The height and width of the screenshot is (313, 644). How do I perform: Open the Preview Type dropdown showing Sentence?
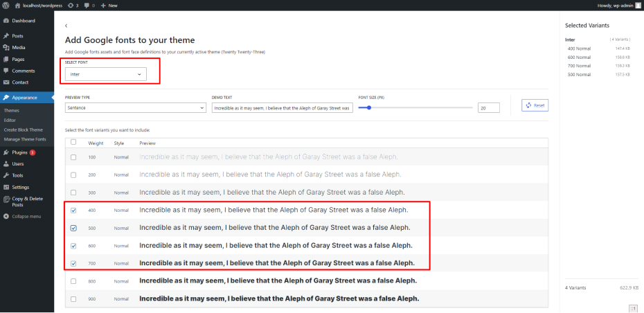click(x=135, y=107)
